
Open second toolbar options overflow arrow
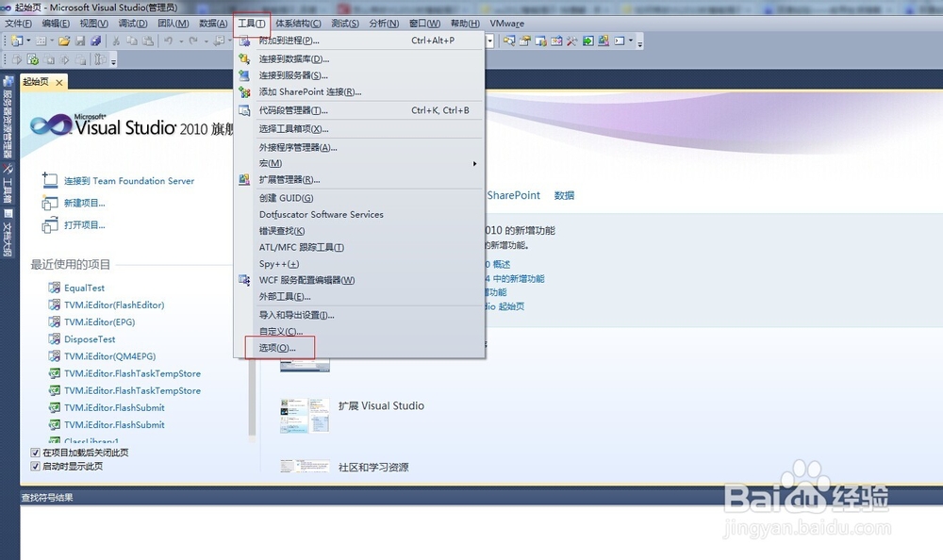113,60
